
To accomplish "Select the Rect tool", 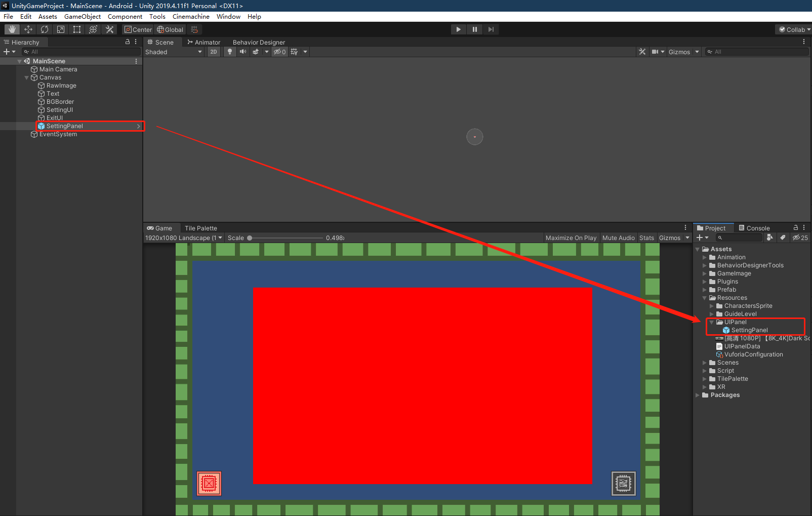I will 77,29.
